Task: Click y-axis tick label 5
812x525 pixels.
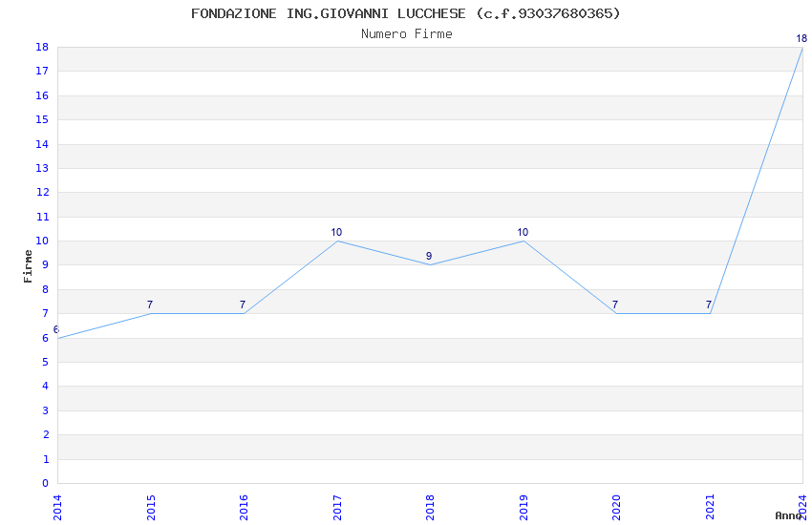Action: click(x=46, y=362)
